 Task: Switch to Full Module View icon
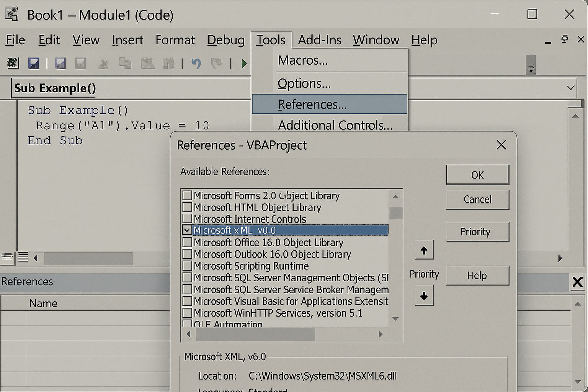[x=23, y=257]
